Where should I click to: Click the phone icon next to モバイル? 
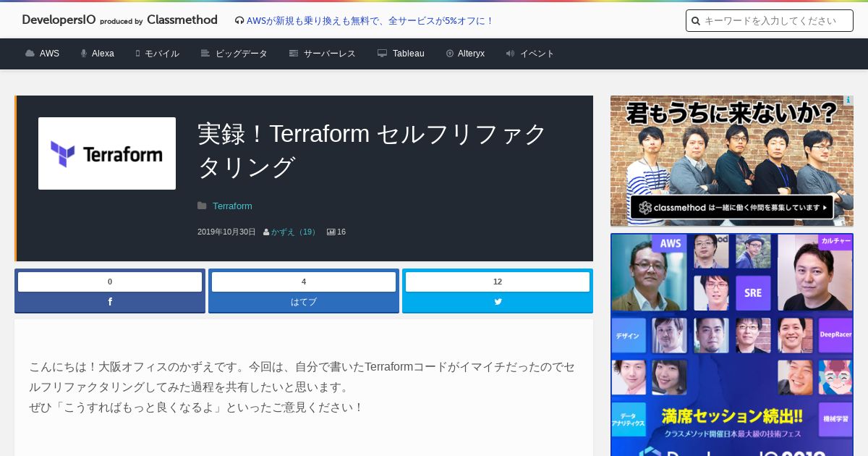point(137,54)
